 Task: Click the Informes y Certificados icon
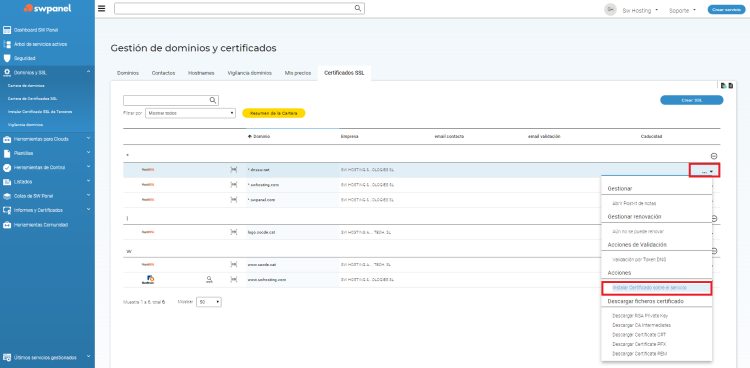7,210
